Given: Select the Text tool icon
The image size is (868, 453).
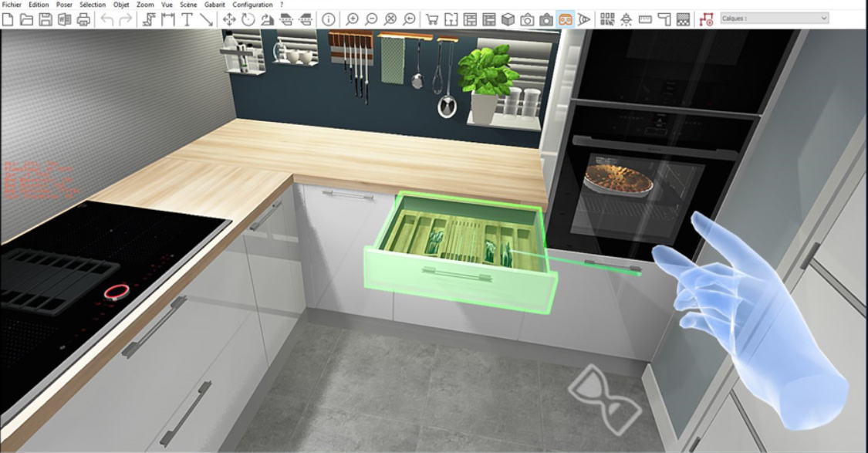Looking at the screenshot, I should click(187, 19).
